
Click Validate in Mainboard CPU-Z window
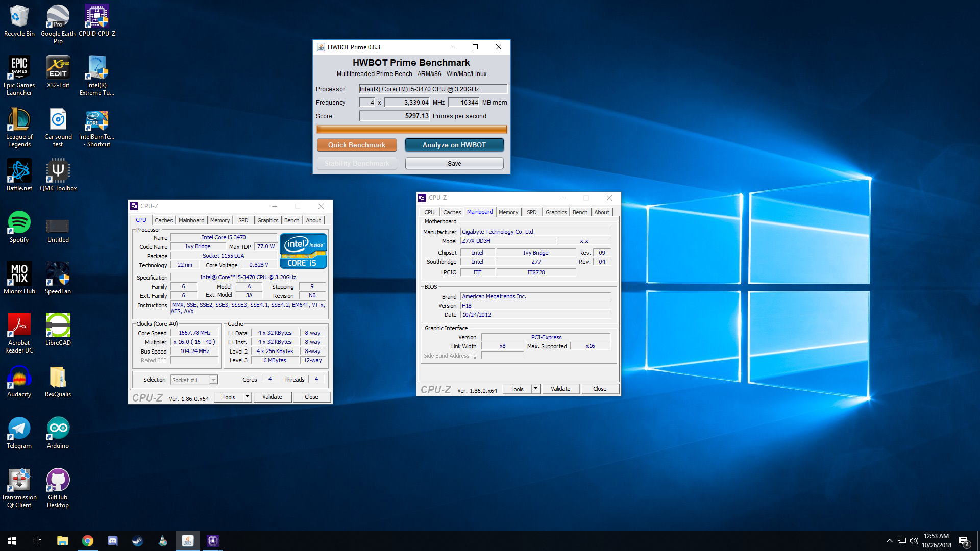tap(560, 389)
